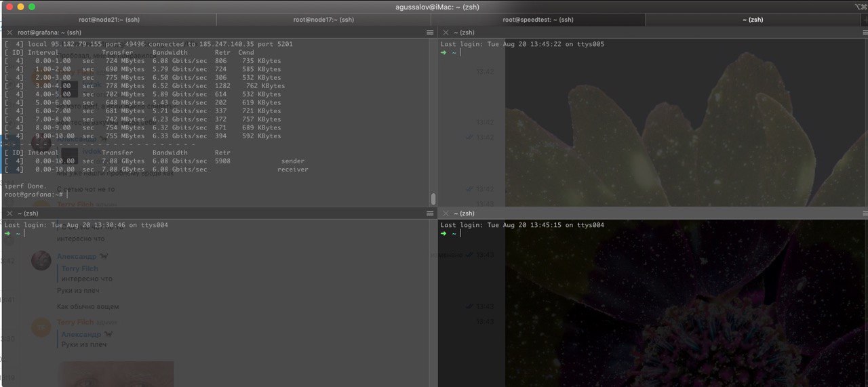Click the green arrow prompt in bottom-left pane
The image size is (868, 387).
(x=7, y=233)
